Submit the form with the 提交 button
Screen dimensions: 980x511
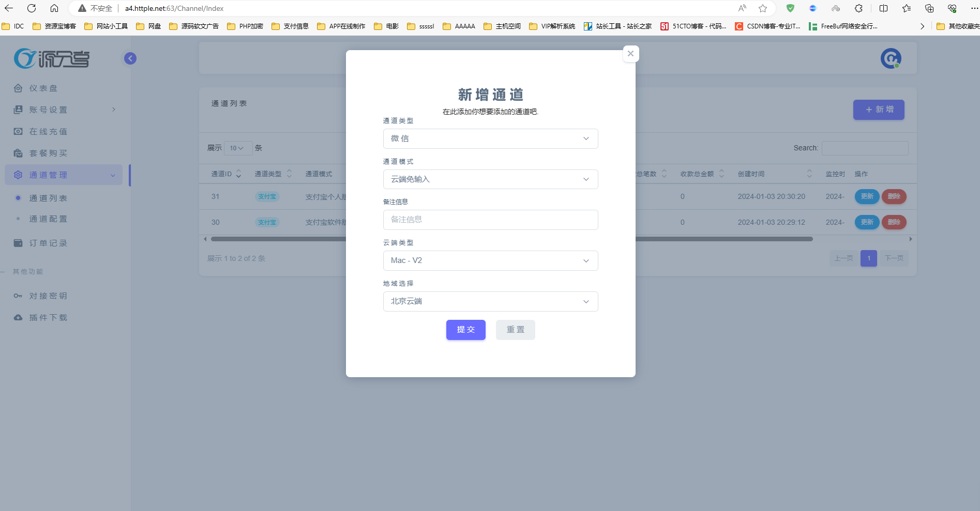pyautogui.click(x=466, y=330)
